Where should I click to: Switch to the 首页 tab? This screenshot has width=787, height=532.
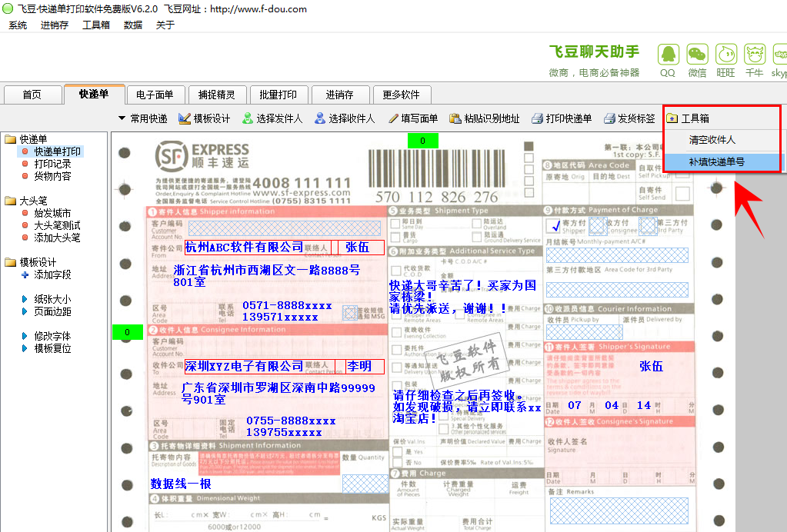[32, 95]
